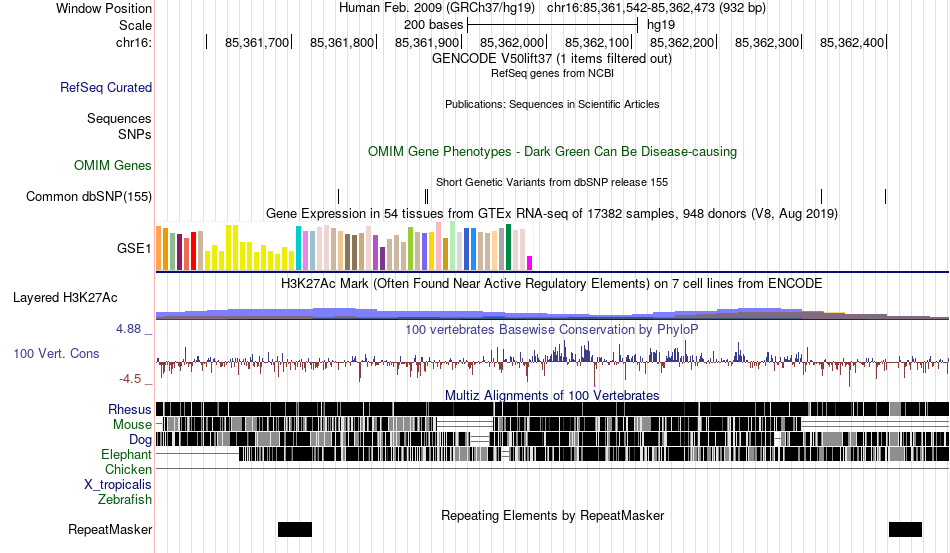Click the H3K27Ac Mark track title
Image resolution: width=950 pixels, height=553 pixels.
(552, 283)
